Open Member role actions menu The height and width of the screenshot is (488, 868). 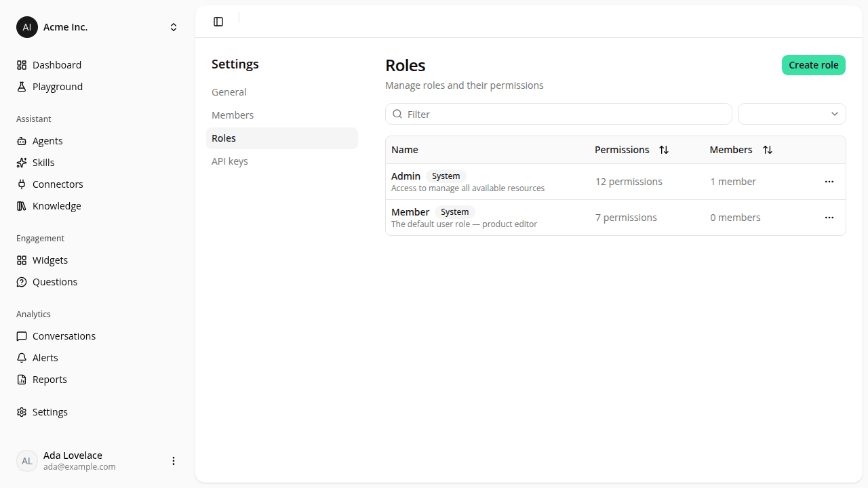point(829,218)
